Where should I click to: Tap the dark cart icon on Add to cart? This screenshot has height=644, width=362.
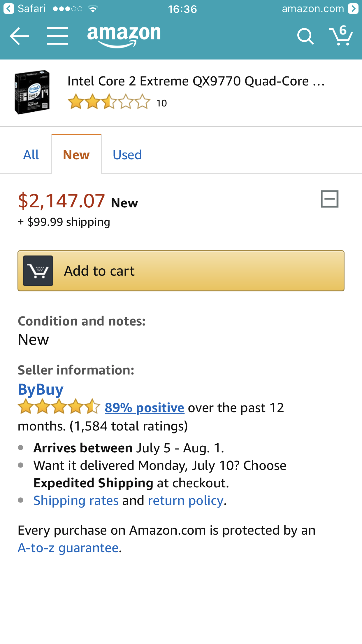coord(38,271)
